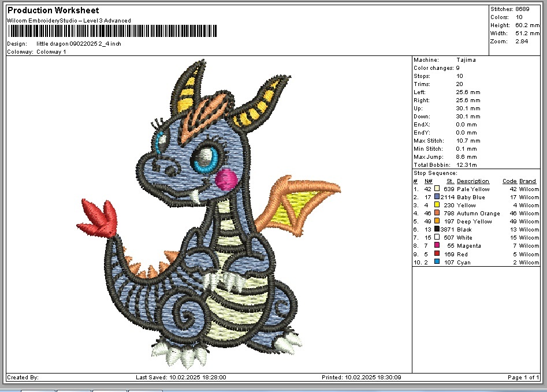Screen dimensions: 547x392
Task: Click the Machine value Tajima
Action: tap(466, 60)
